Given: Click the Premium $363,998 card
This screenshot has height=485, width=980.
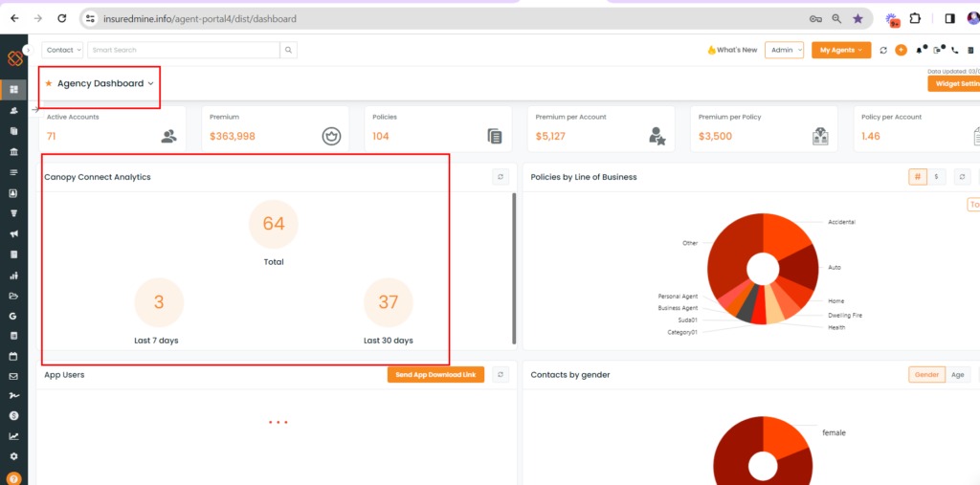Looking at the screenshot, I should (x=275, y=129).
